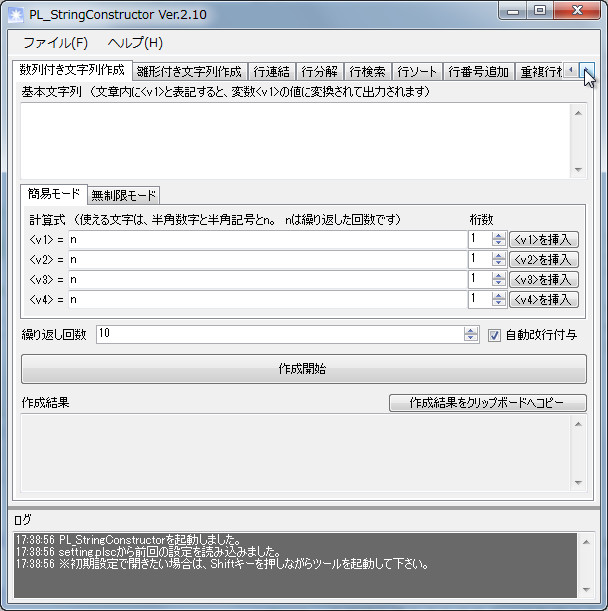Switch to the 行連結 tab

pyautogui.click(x=271, y=72)
